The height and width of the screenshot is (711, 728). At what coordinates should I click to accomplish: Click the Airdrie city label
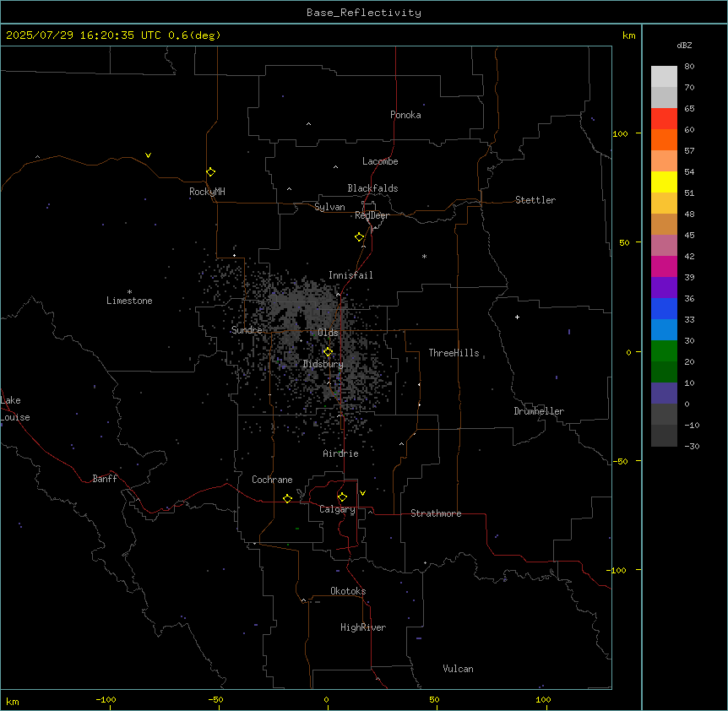(341, 453)
